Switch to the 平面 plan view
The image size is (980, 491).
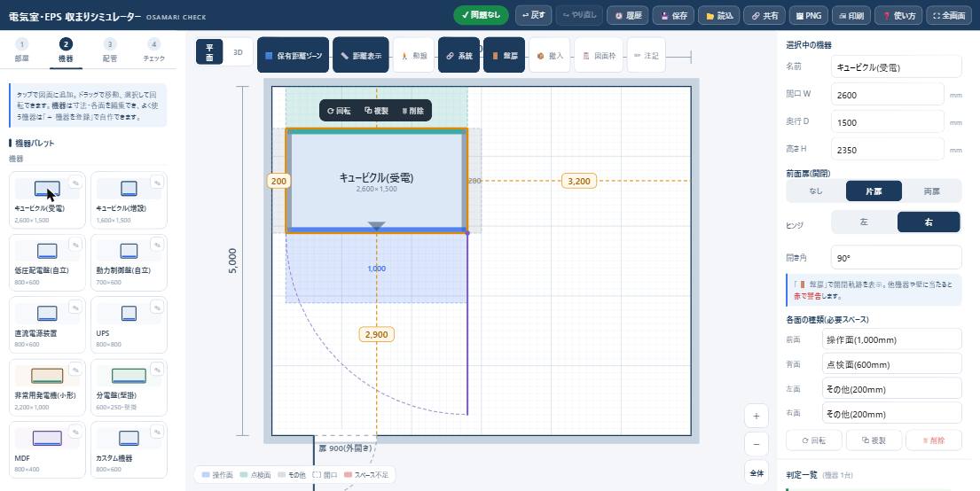pyautogui.click(x=209, y=52)
